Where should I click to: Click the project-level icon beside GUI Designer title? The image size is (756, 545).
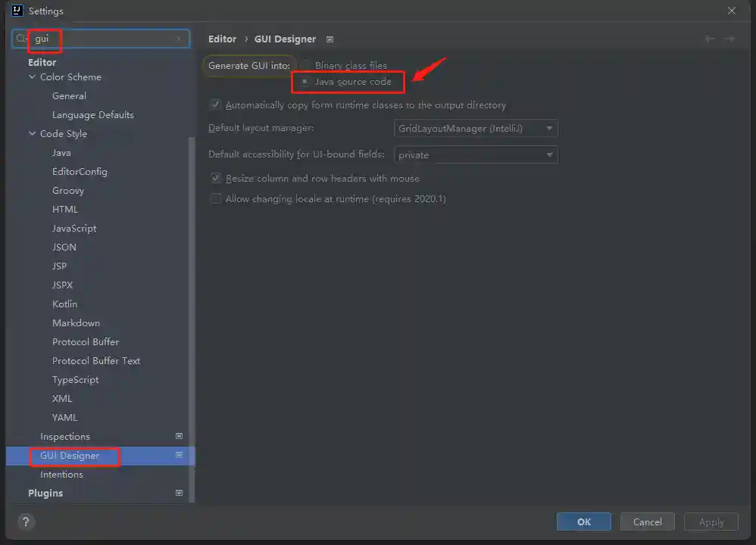[330, 39]
